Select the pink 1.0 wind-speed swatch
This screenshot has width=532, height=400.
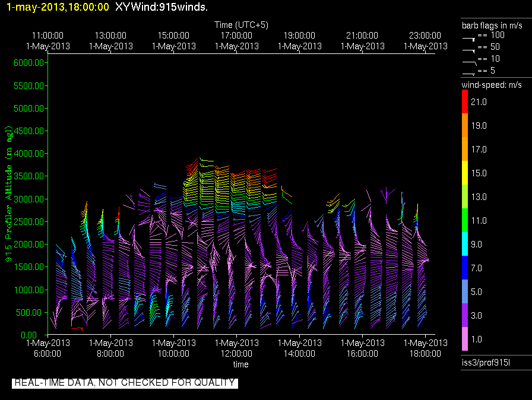click(465, 339)
